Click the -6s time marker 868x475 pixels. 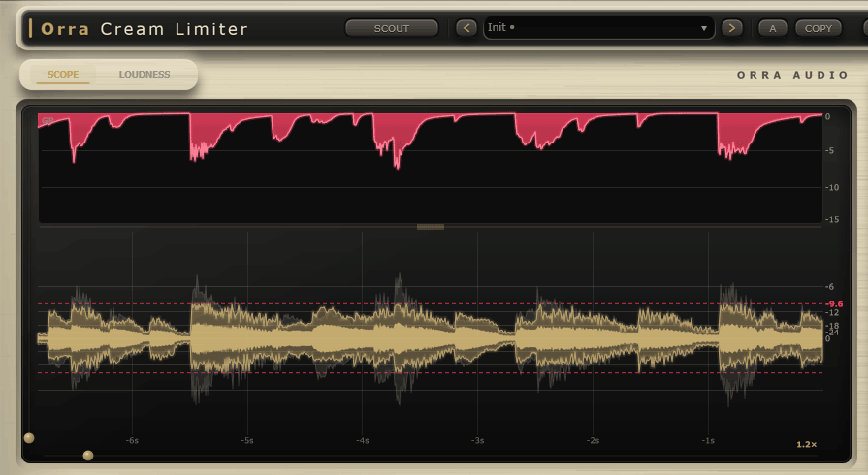[x=132, y=441]
